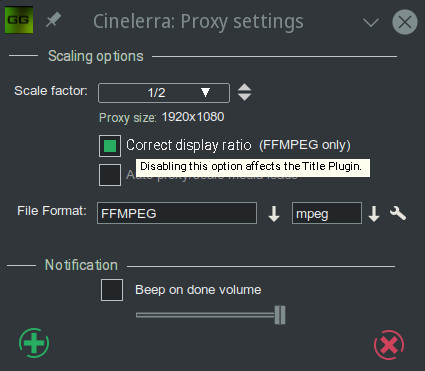Click the FFMPEG file format text field
425x371 pixels.
tap(177, 213)
